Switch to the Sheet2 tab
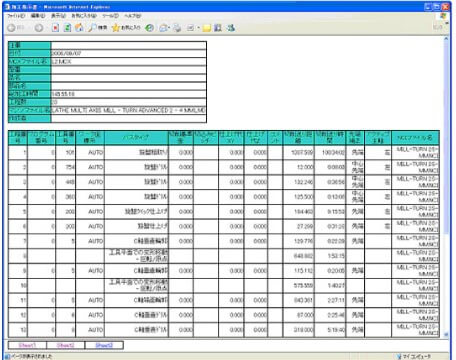Image resolution: width=456 pixels, height=360 pixels. 66,345
